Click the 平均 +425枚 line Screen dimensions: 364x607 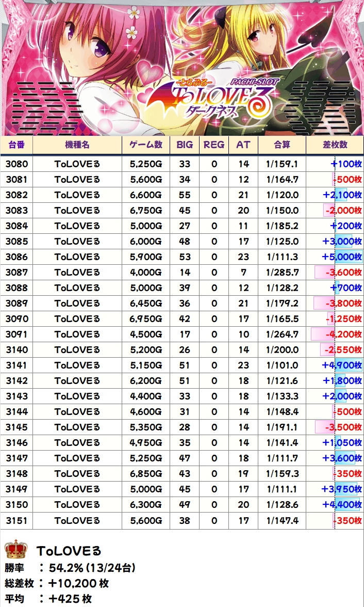[x=49, y=599]
